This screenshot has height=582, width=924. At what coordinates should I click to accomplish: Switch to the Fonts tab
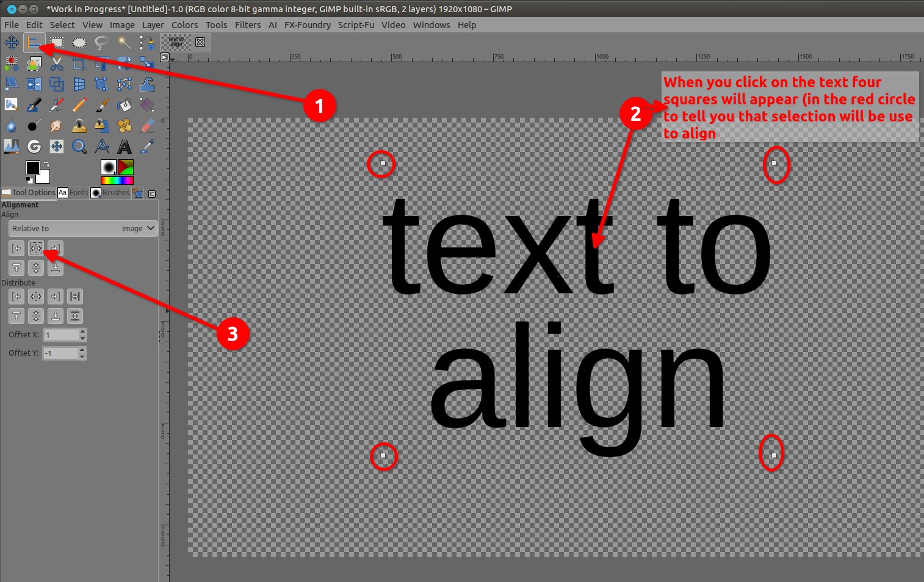click(x=73, y=193)
